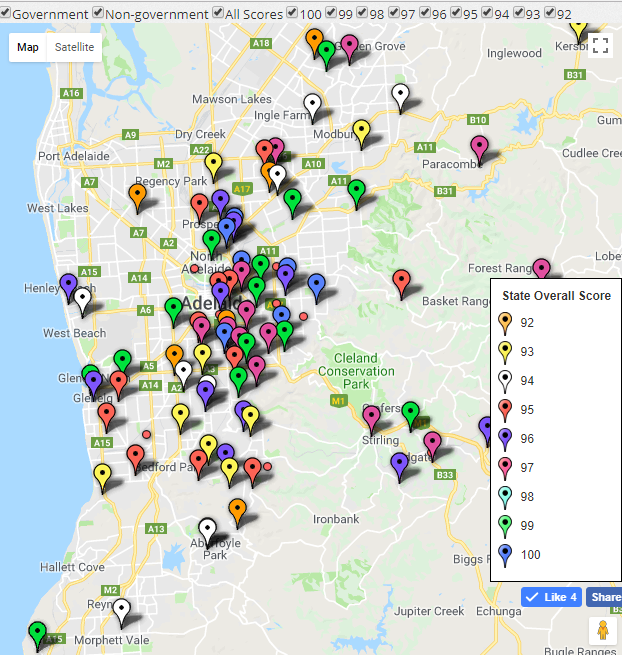Image resolution: width=622 pixels, height=655 pixels.
Task: Click pink marker near Forest Range
Action: (x=541, y=269)
